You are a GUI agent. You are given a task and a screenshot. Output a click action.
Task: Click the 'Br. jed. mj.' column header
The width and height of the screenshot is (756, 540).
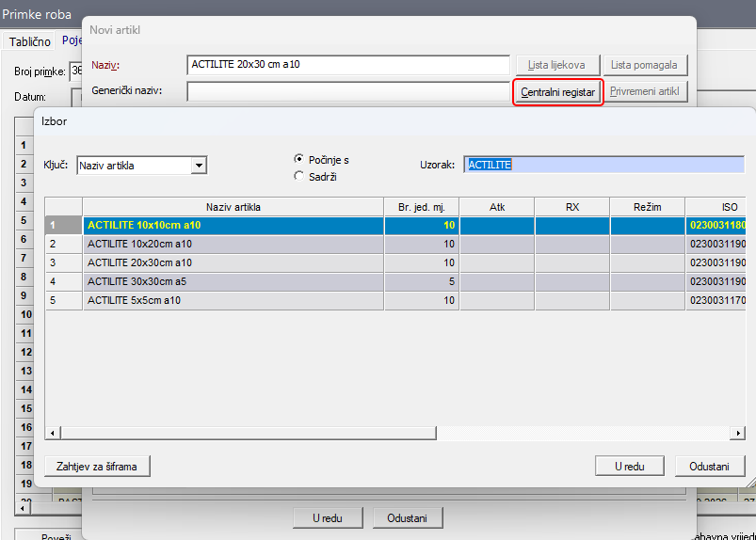(x=422, y=207)
